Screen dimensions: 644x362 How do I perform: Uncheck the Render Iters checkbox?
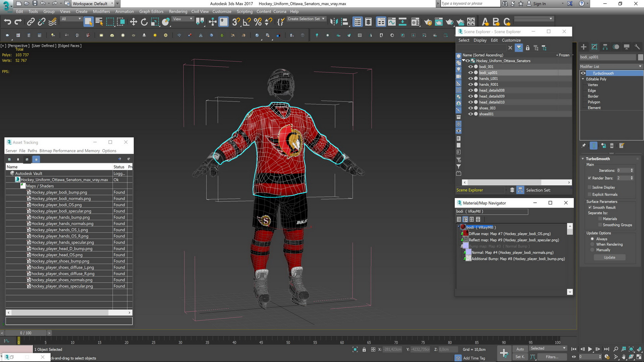pyautogui.click(x=589, y=178)
